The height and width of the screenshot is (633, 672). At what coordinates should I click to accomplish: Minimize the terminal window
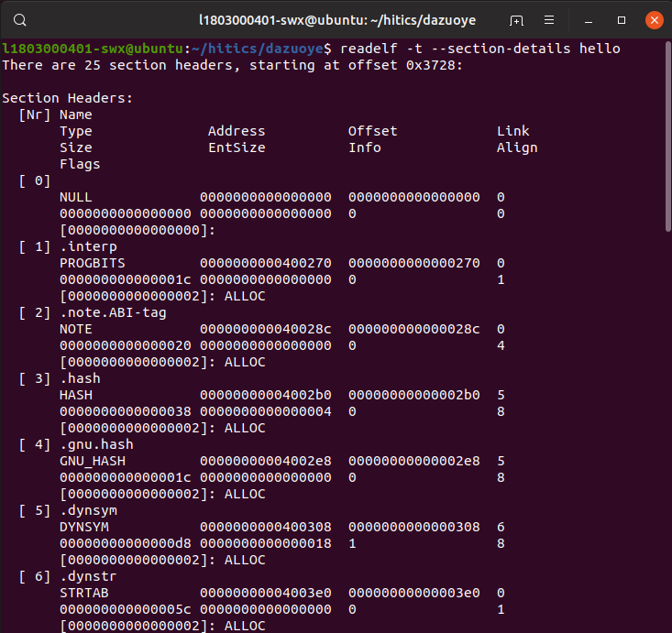(x=589, y=20)
